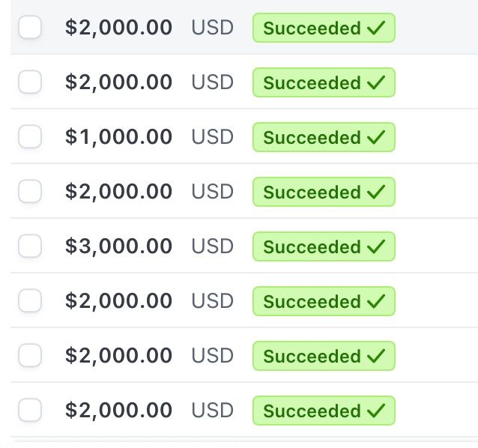Toggle the second row's payment checkbox

coord(30,82)
